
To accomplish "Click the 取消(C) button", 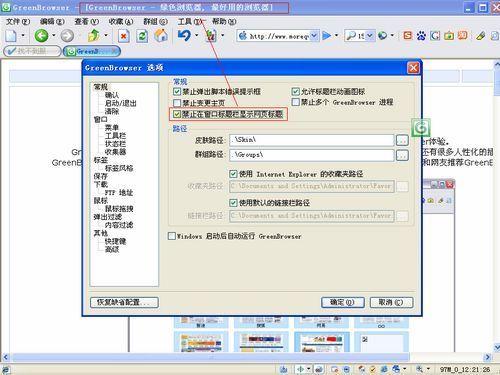I will tap(391, 302).
